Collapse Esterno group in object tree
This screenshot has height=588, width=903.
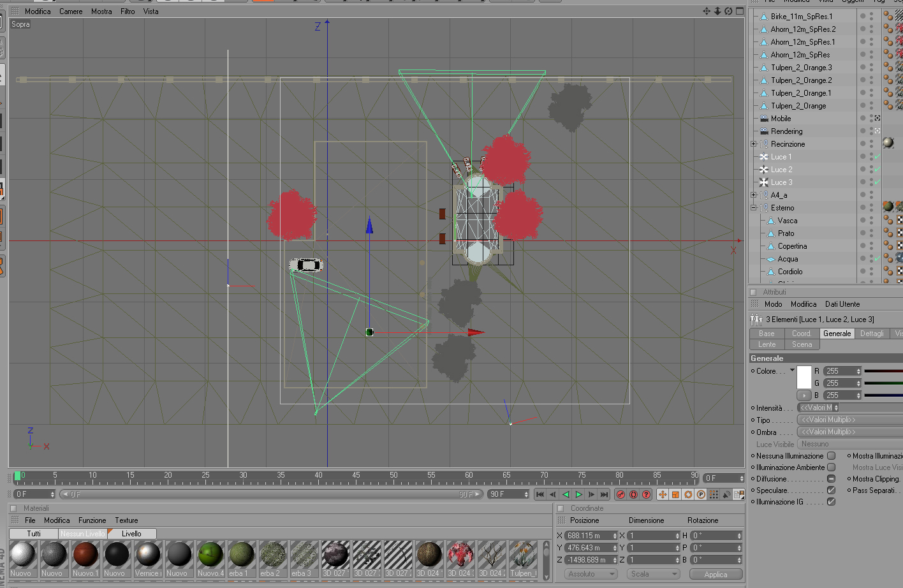pos(754,208)
